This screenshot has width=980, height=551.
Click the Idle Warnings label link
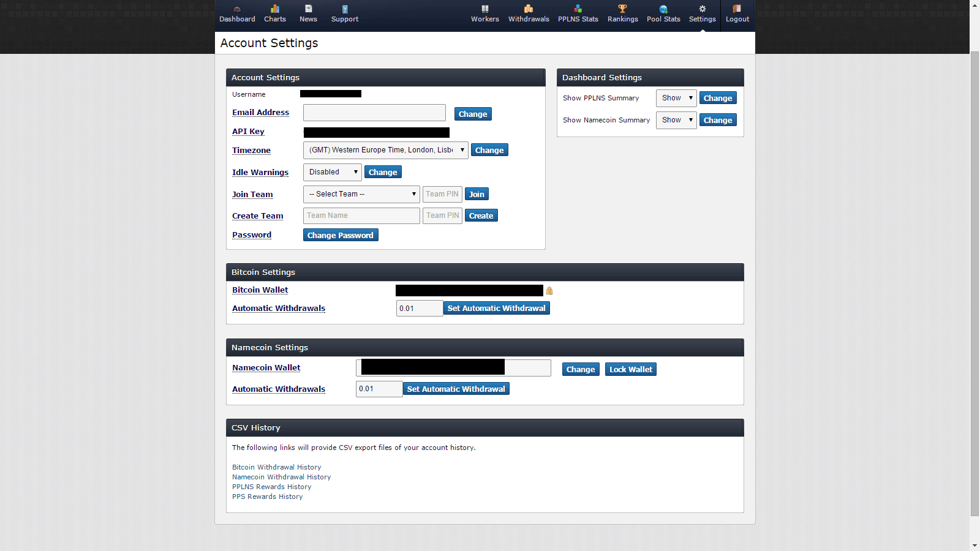(x=260, y=173)
